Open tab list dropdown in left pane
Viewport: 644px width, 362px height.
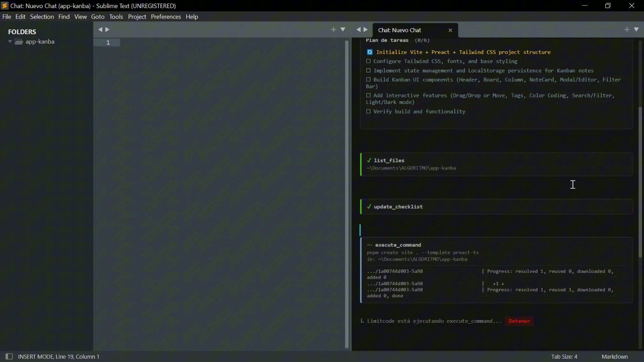(343, 29)
